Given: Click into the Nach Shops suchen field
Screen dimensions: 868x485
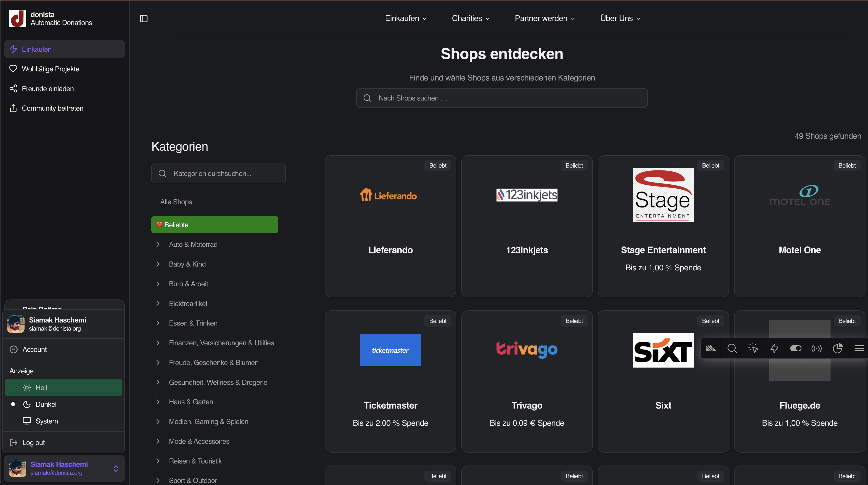Looking at the screenshot, I should (x=502, y=98).
